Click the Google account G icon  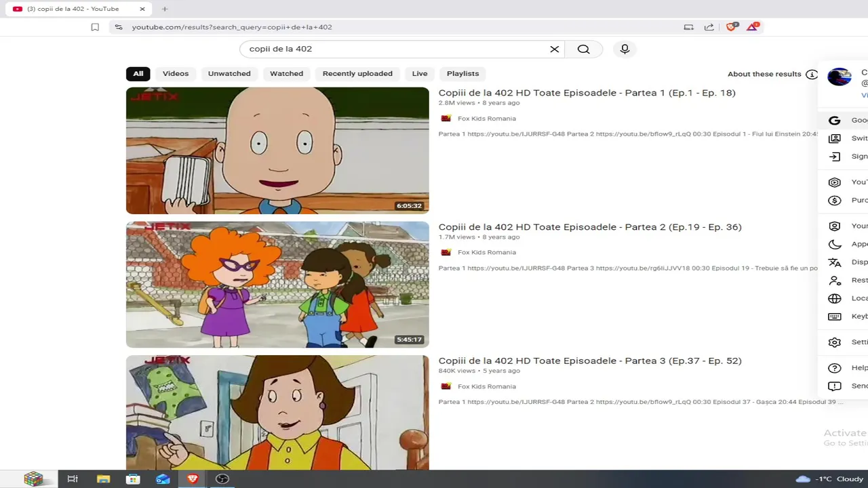point(835,120)
